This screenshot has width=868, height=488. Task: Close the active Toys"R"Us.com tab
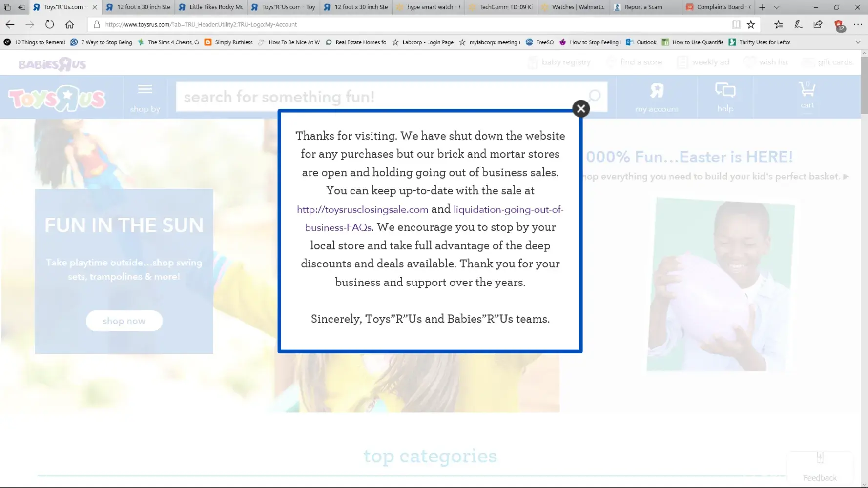(95, 7)
